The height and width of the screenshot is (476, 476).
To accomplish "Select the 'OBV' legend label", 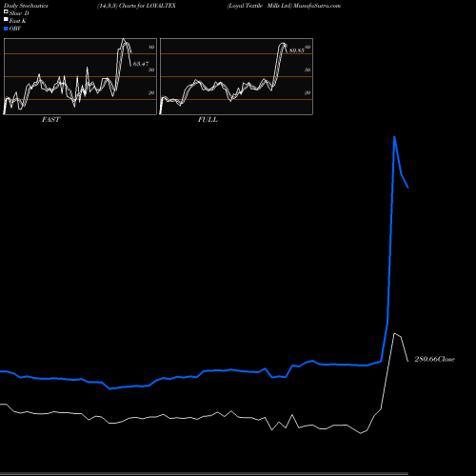I will (15, 29).
